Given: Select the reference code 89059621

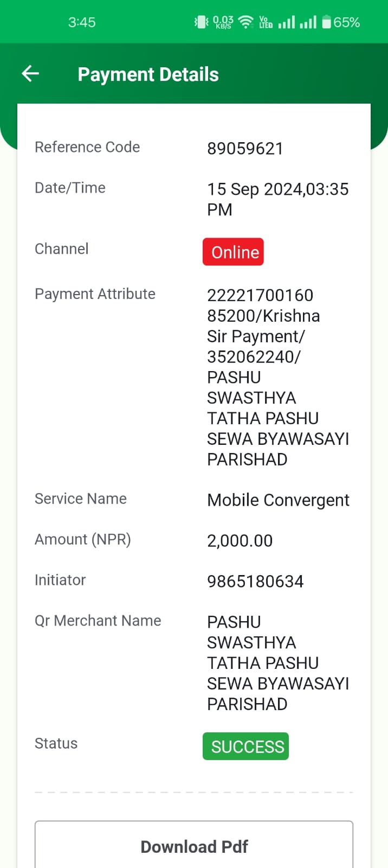Looking at the screenshot, I should point(245,149).
